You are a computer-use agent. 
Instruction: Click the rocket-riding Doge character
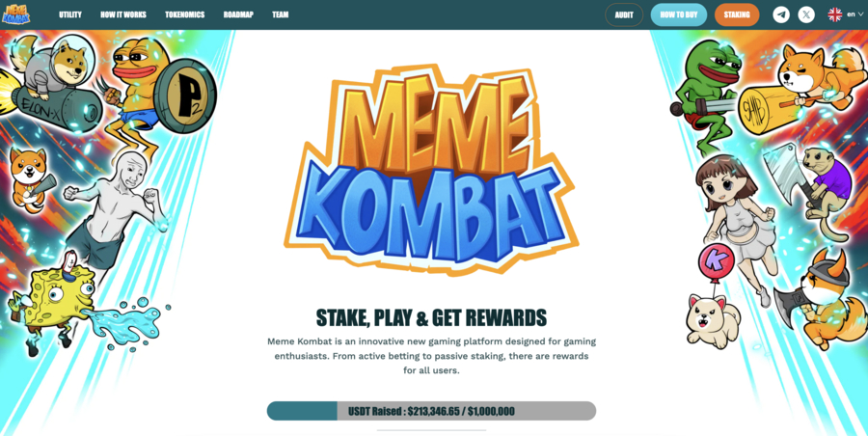tap(53, 83)
